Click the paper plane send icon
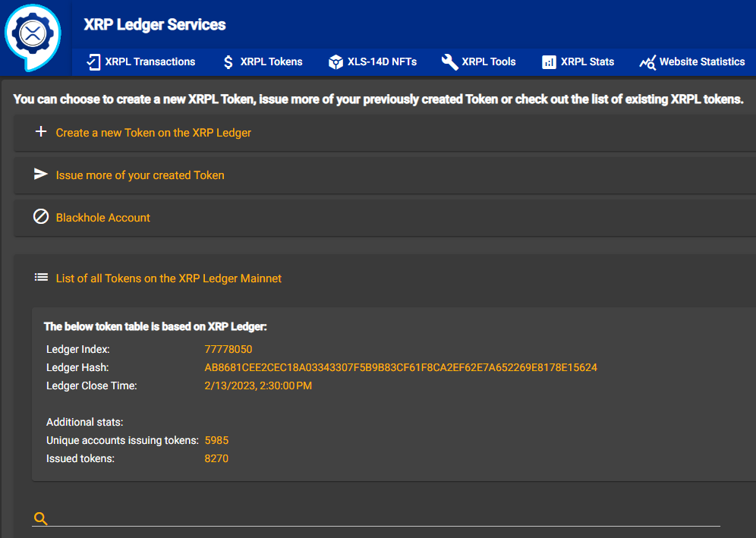This screenshot has height=538, width=756. tap(41, 175)
